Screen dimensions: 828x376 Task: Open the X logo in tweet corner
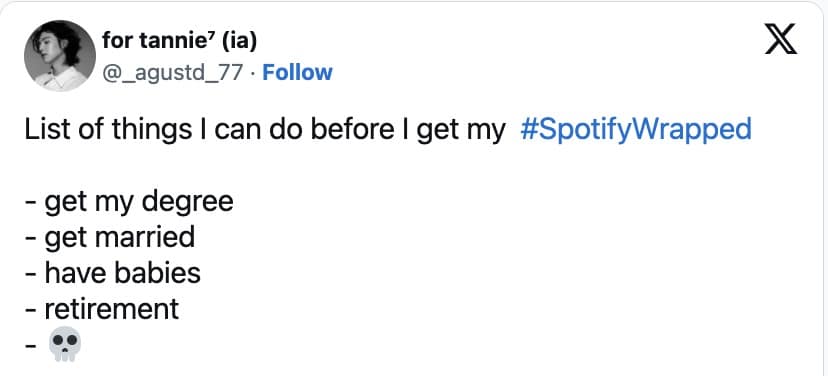coord(782,41)
